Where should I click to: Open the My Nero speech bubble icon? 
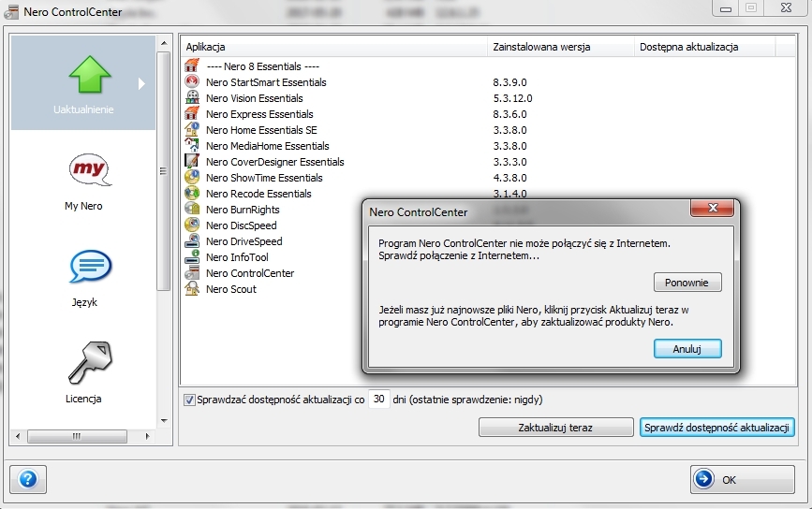coord(90,169)
